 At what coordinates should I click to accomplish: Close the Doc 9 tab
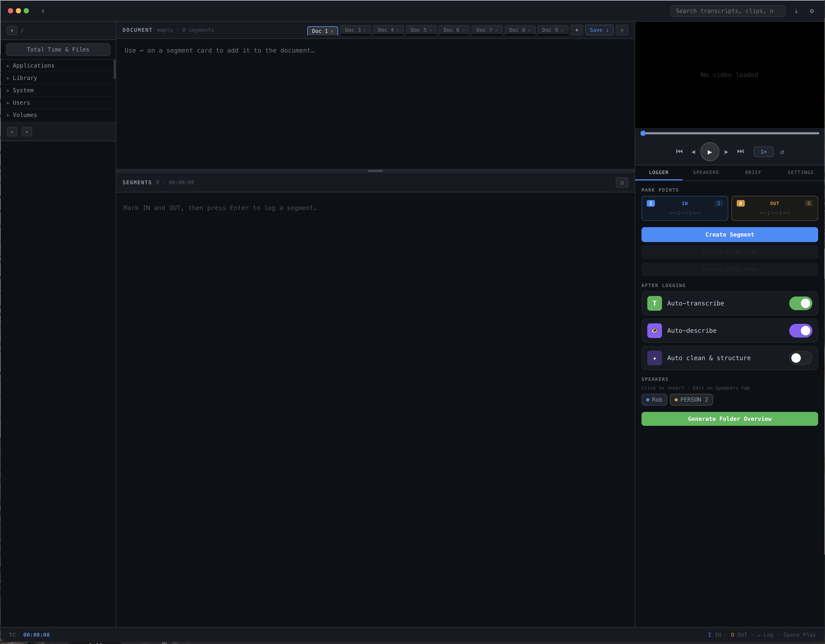pos(562,30)
